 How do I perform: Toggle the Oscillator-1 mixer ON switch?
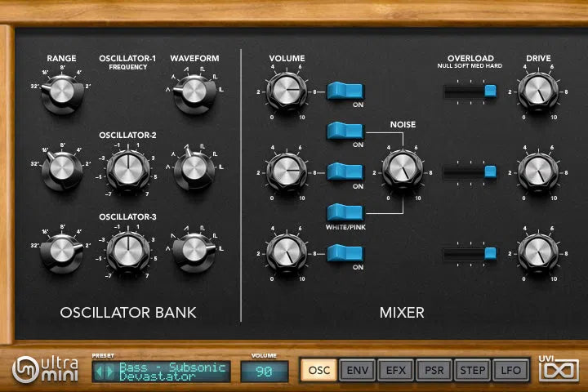345,91
